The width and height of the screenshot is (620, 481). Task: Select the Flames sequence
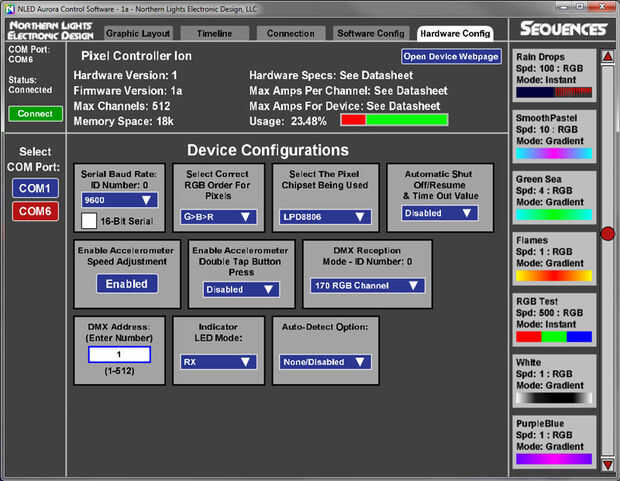pos(554,259)
